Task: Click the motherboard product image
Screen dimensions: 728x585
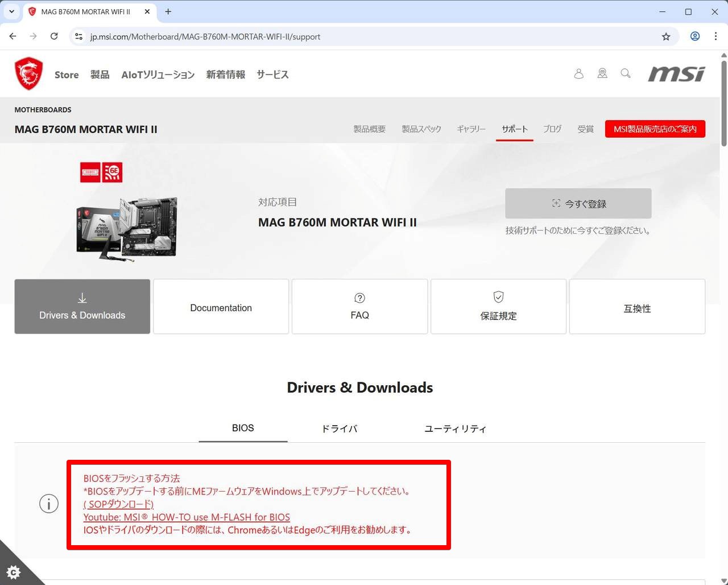Action: 127,229
